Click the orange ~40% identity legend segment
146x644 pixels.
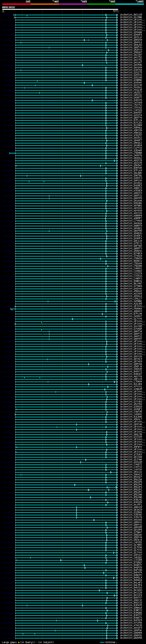coord(45,4)
